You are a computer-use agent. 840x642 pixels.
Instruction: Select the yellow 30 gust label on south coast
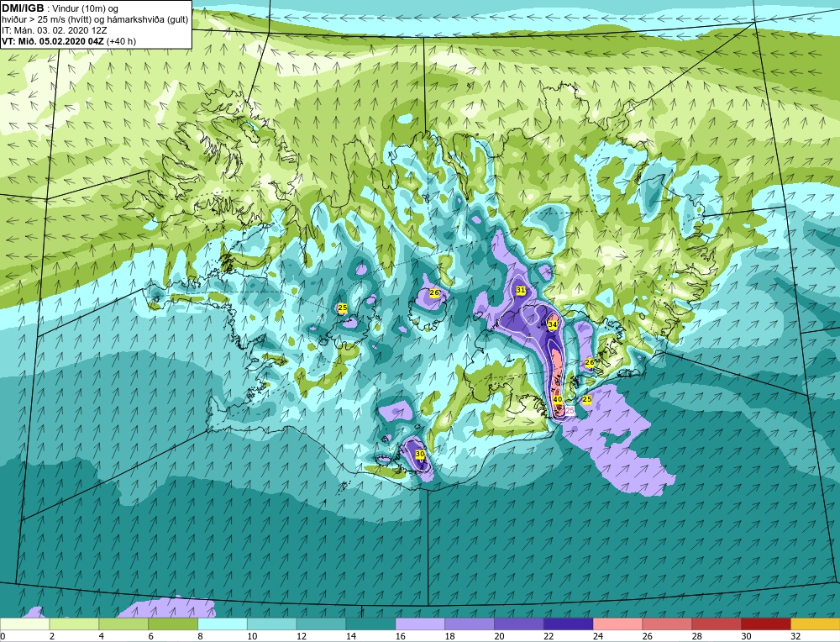(420, 454)
